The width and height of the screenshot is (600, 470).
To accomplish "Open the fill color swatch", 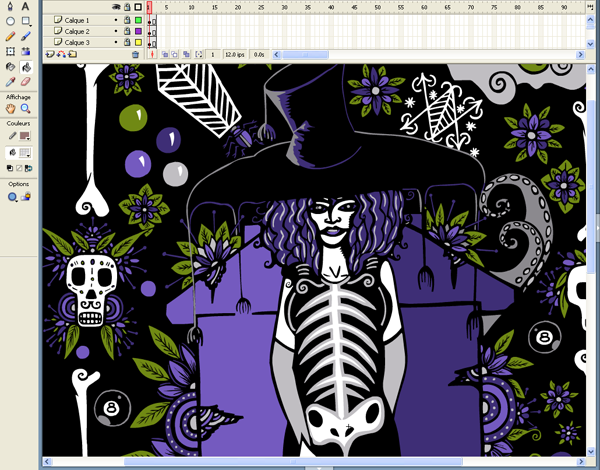I will 26,153.
